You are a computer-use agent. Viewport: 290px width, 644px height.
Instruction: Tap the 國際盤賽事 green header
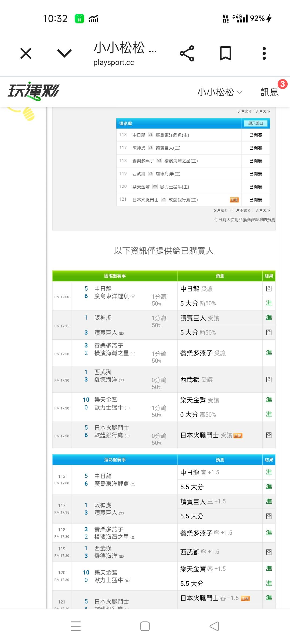[x=115, y=276]
